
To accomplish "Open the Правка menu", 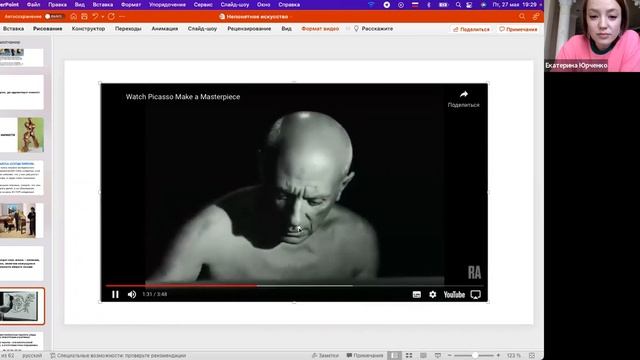I will 57,5.
